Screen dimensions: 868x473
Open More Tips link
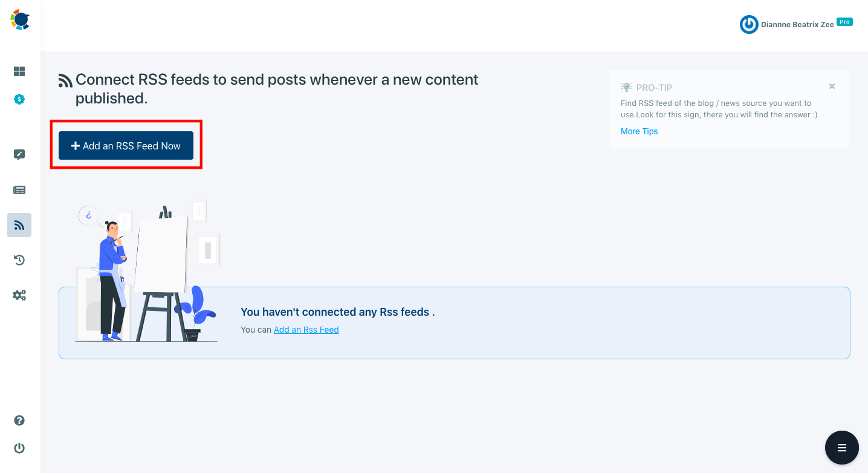point(639,131)
